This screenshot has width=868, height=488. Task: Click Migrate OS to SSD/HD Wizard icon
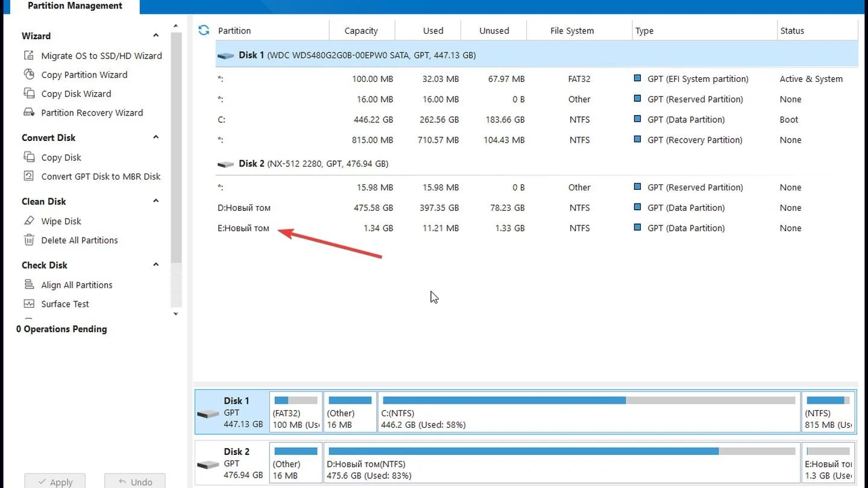28,55
